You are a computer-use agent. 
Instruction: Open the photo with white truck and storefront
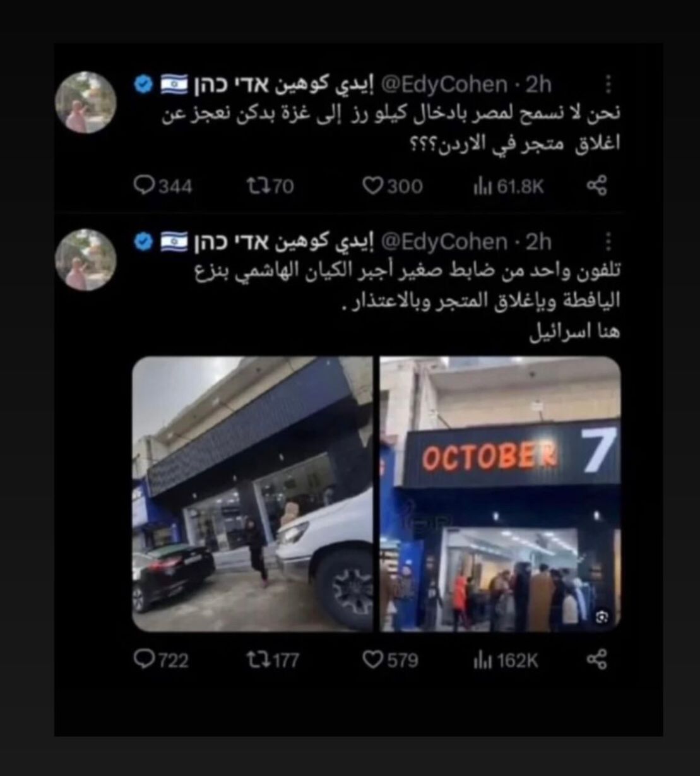click(x=252, y=494)
